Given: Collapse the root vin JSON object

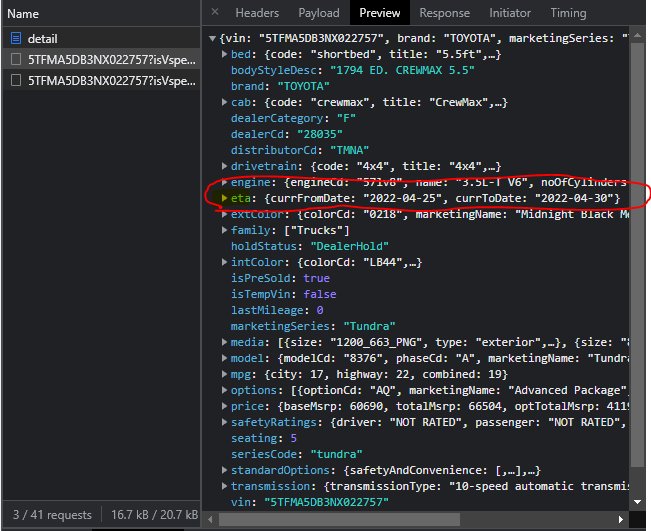Looking at the screenshot, I should click(x=212, y=39).
